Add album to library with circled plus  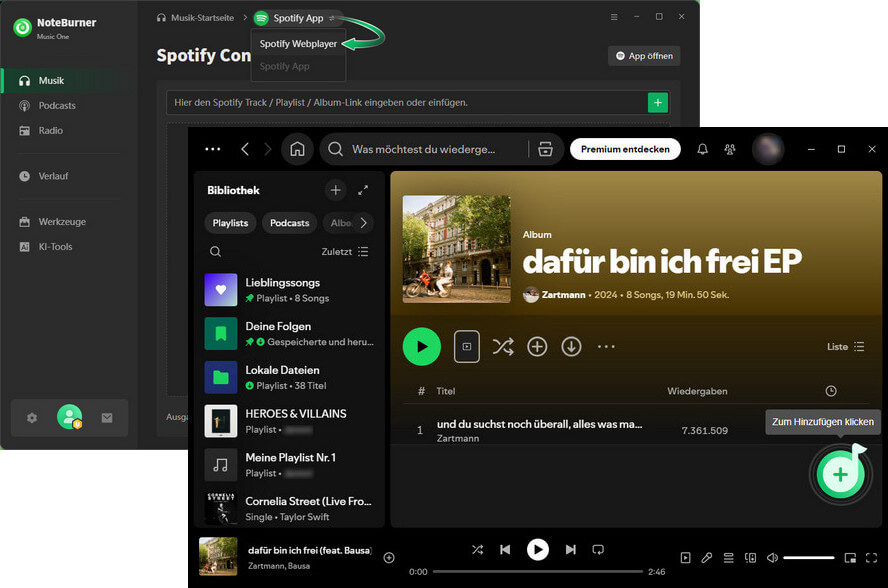click(x=537, y=347)
